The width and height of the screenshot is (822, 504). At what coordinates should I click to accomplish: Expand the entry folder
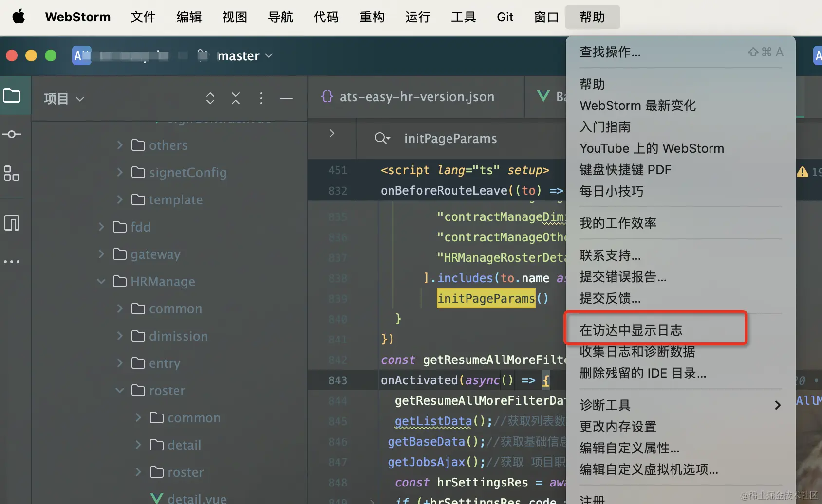[x=120, y=363]
